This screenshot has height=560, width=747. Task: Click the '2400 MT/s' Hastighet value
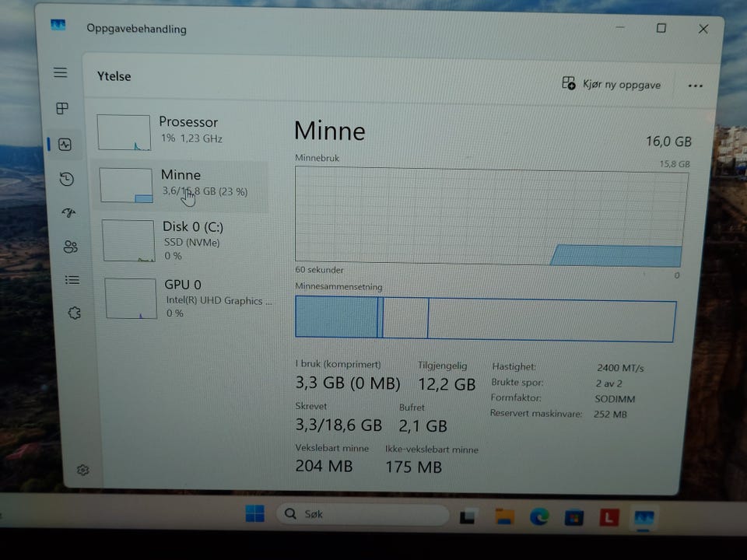[x=620, y=368]
